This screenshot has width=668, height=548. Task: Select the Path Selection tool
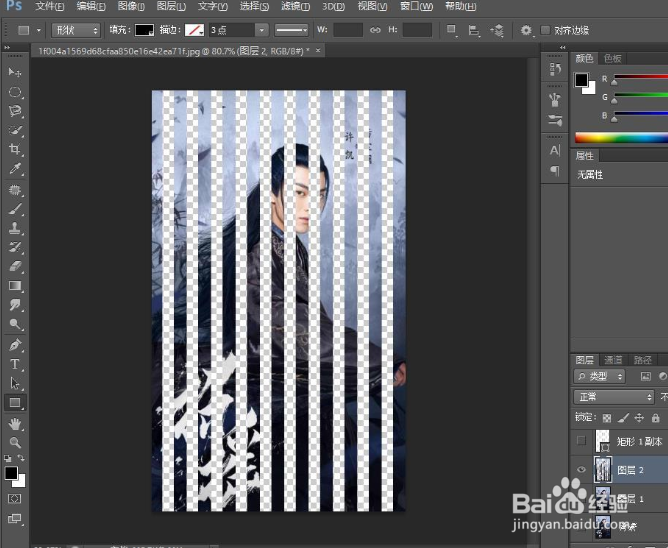click(x=14, y=383)
